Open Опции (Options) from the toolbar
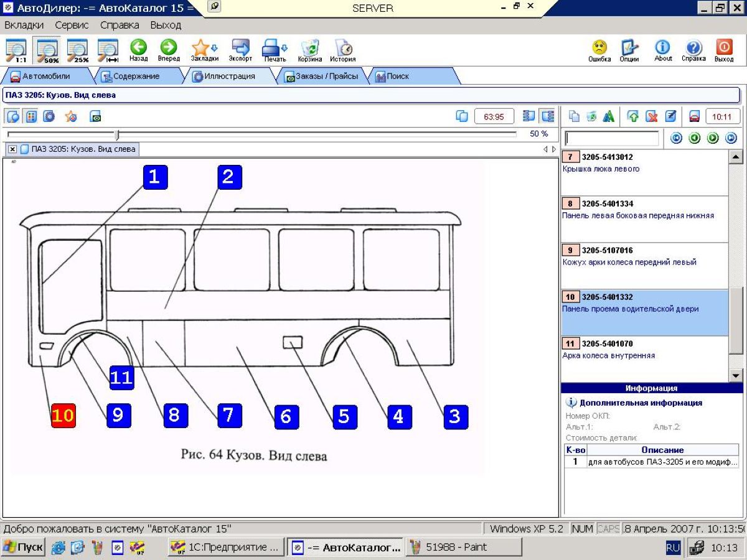Screen dimensions: 747x560 [629, 49]
